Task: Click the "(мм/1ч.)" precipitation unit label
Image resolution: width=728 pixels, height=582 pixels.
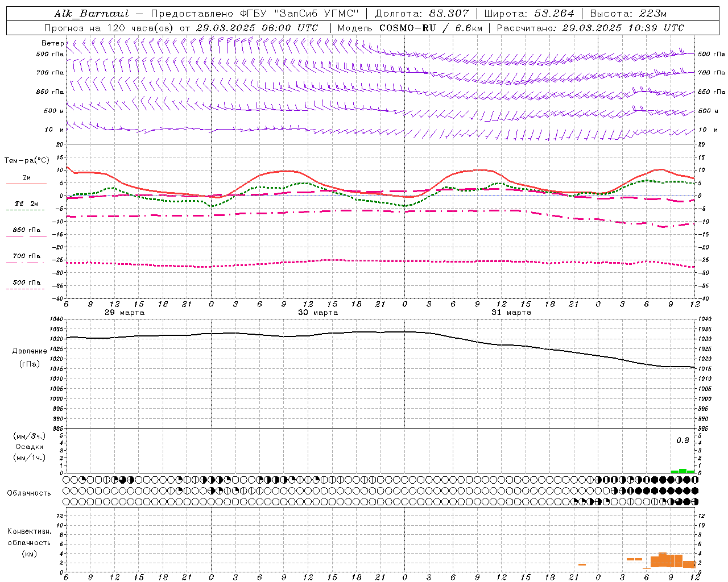Action: click(30, 458)
